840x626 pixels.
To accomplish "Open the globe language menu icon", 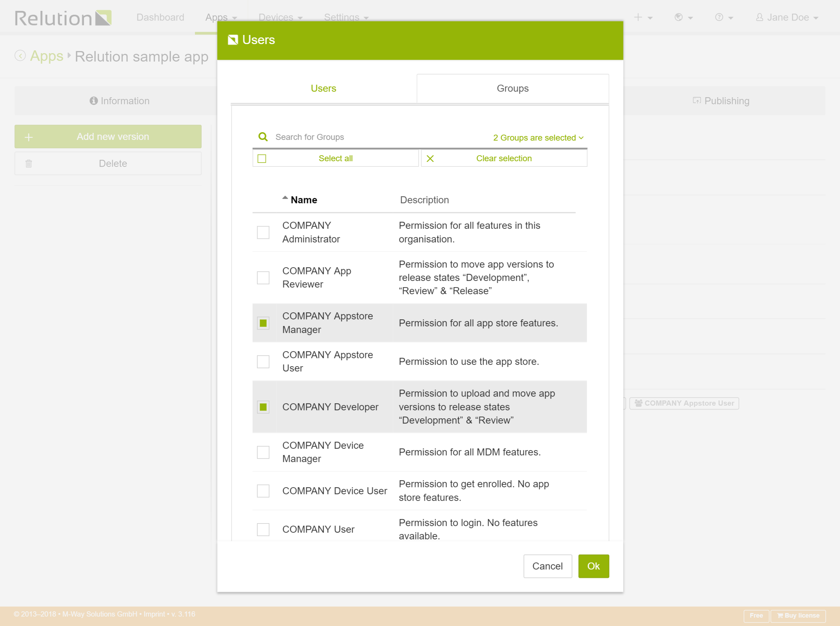I will 679,17.
